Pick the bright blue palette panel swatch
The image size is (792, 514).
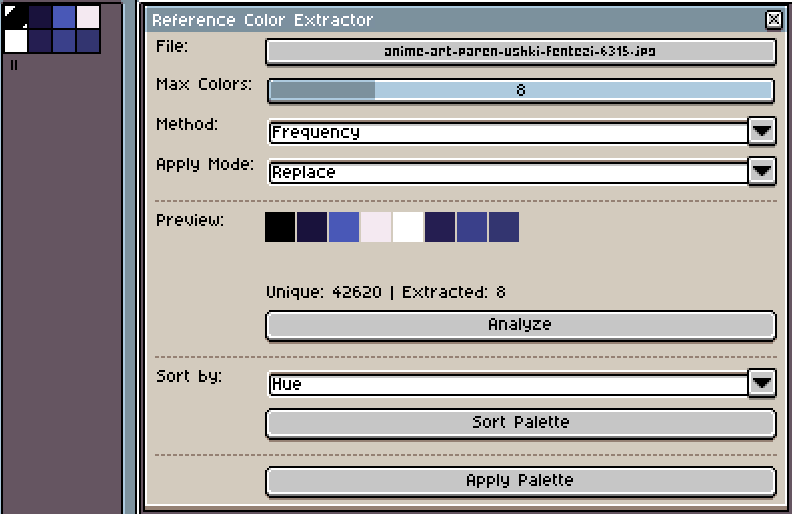click(64, 17)
